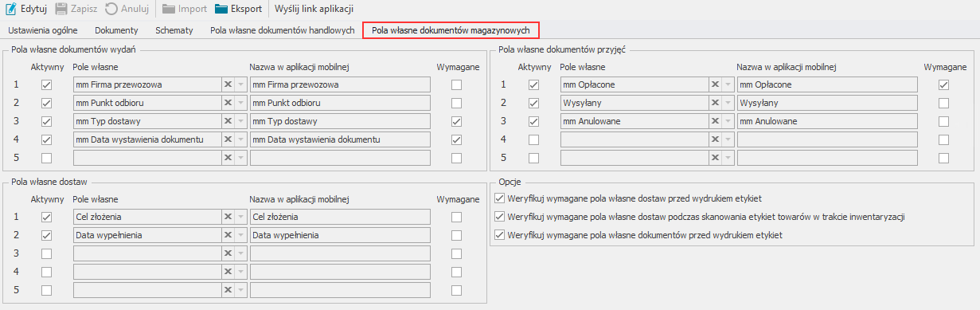This screenshot has height=310, width=980.
Task: Click mobile name field 'mm Anulowane'
Action: 827,121
